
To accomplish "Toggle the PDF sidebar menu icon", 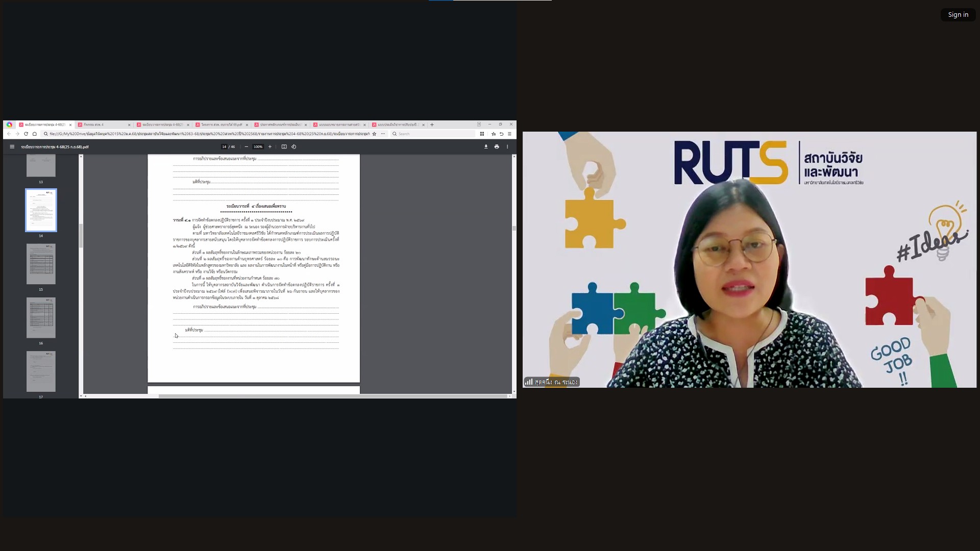I will click(x=12, y=147).
